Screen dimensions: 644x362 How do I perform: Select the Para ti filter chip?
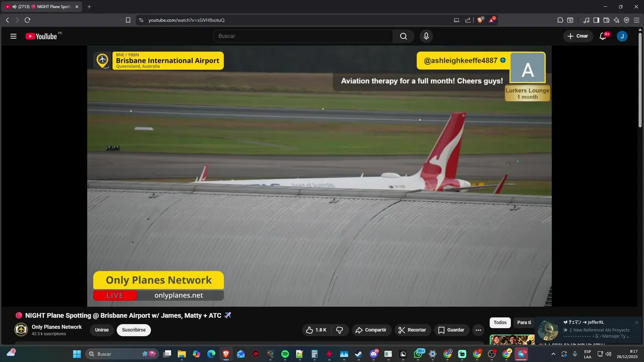click(x=524, y=322)
